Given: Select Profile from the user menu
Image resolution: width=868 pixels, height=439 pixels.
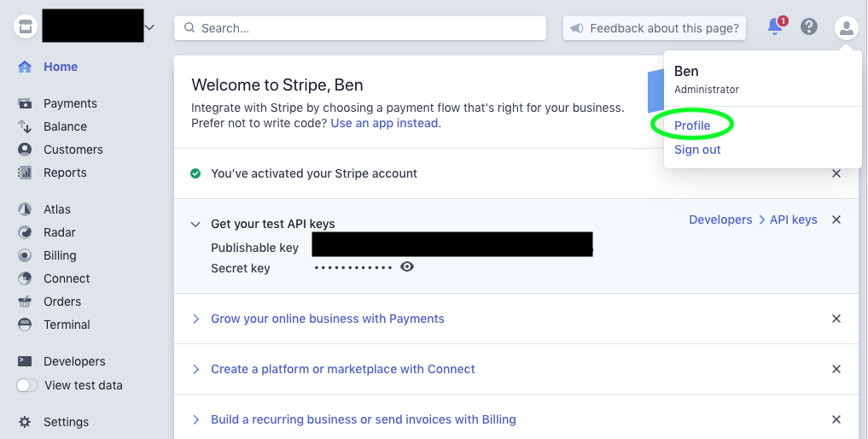Looking at the screenshot, I should click(x=692, y=126).
